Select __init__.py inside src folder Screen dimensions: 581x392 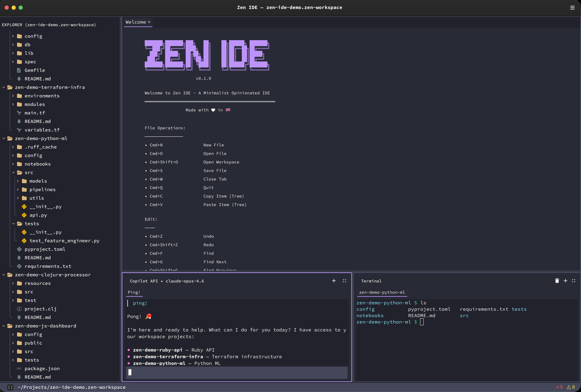[45, 207]
